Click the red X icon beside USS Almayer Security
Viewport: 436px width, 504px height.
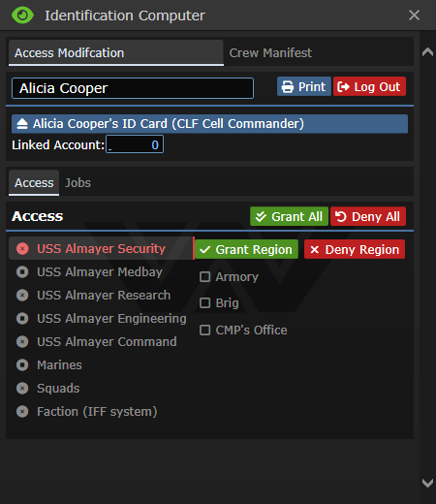pos(22,249)
